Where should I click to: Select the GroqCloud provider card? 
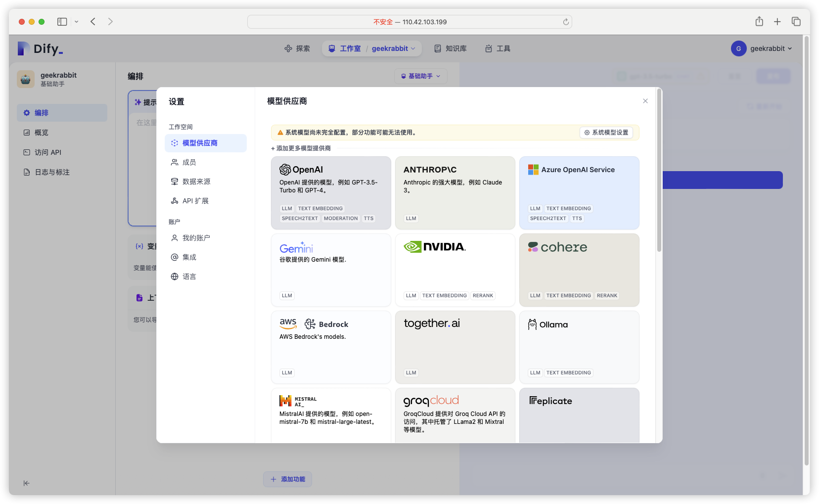(455, 415)
